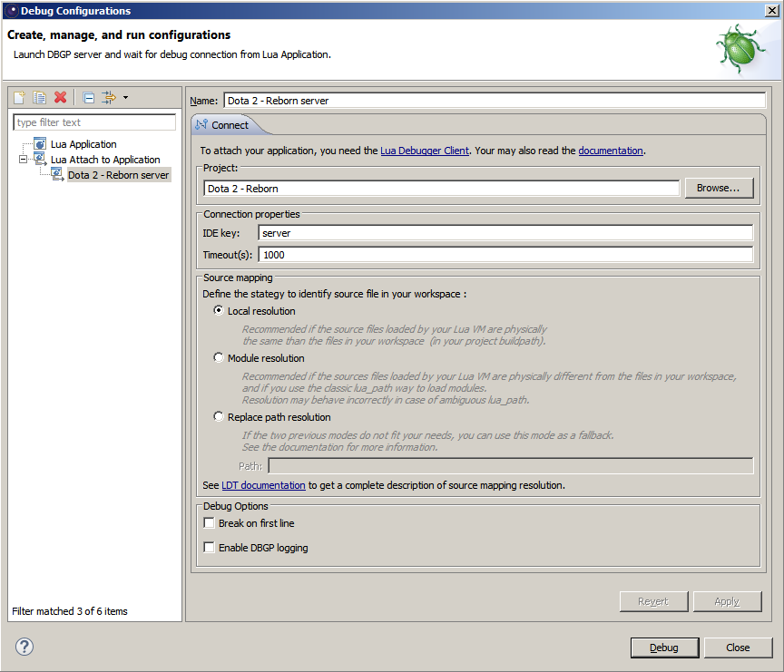Click the Timeout(s) field
Screen dimensions: 784x672
tap(505, 255)
